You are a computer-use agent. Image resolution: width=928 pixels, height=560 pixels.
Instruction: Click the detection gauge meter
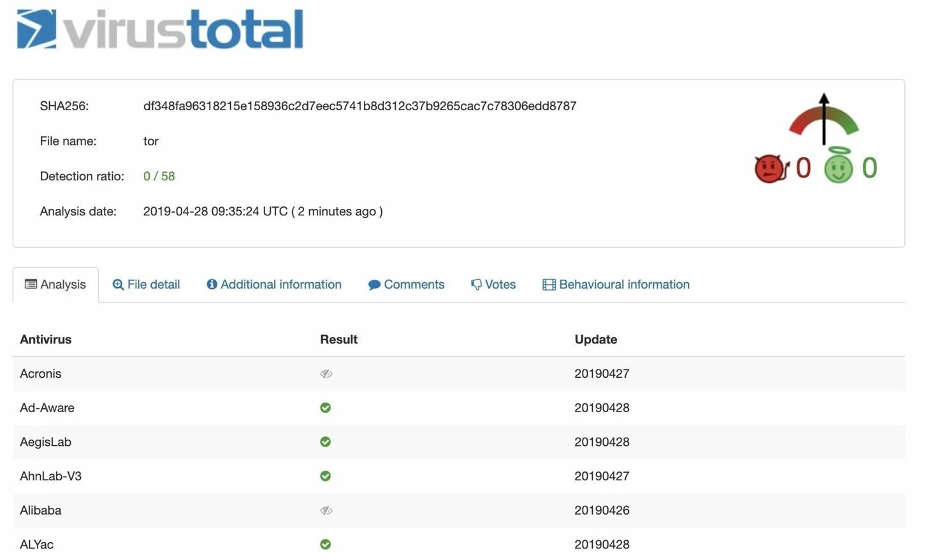point(823,120)
